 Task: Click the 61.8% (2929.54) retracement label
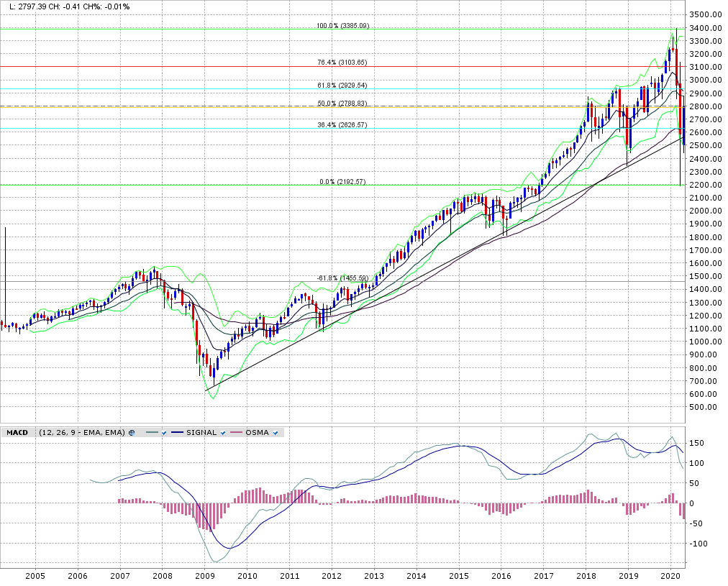pyautogui.click(x=342, y=86)
